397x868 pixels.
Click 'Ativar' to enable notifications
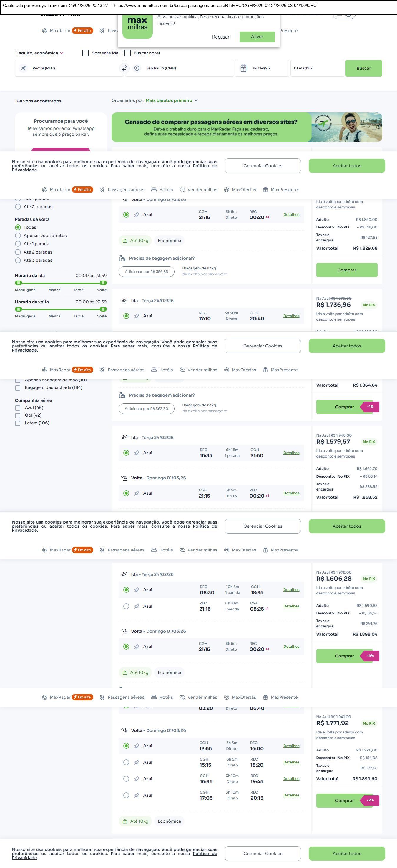click(257, 37)
